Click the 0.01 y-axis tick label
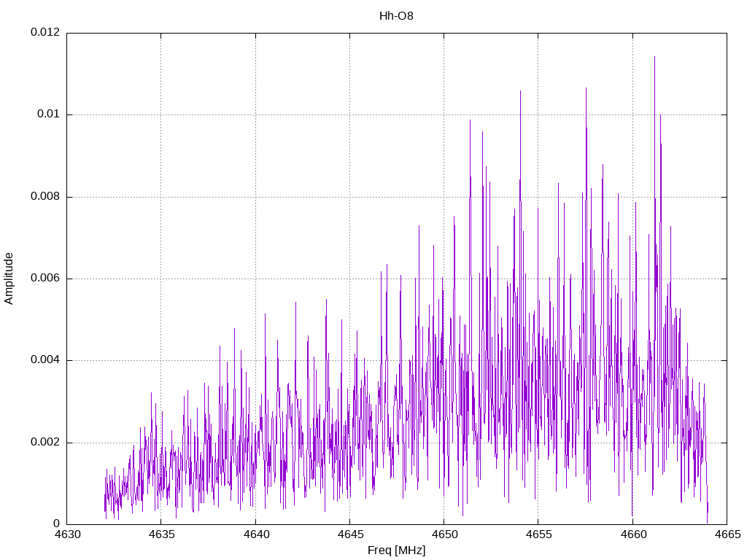Viewport: 747px width, 560px height. [49, 114]
